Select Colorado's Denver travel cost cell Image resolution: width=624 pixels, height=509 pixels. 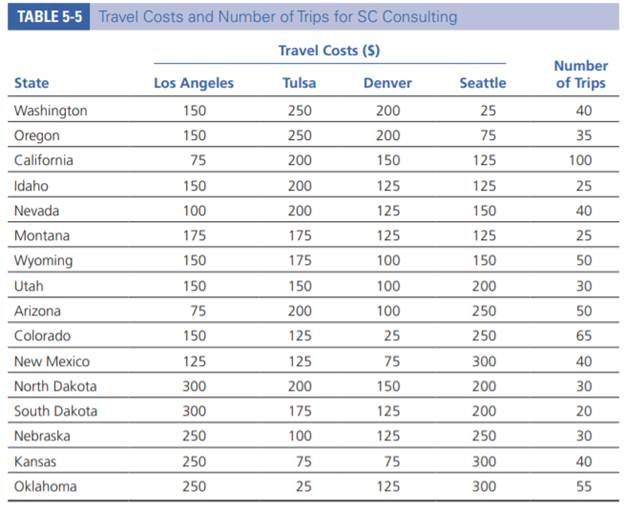(391, 336)
